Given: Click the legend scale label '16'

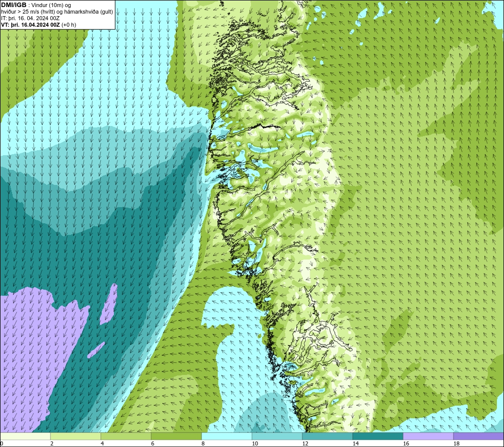Looking at the screenshot, I should (406, 443).
